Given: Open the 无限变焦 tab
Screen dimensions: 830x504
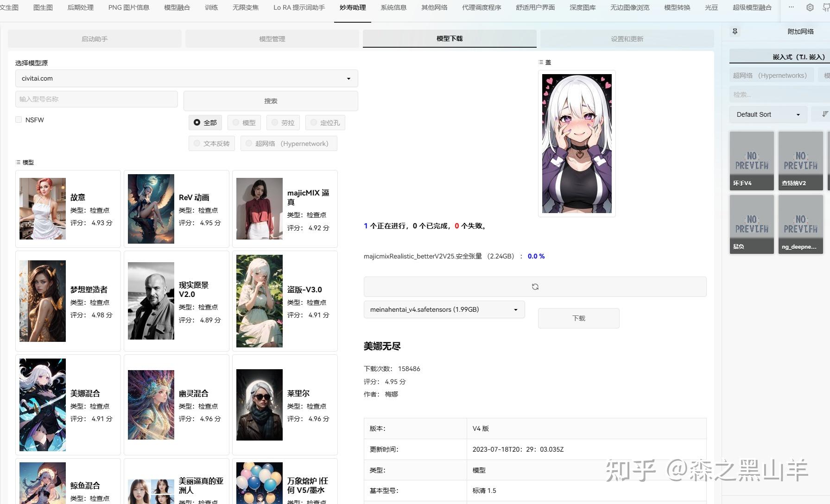Looking at the screenshot, I should click(x=246, y=7).
